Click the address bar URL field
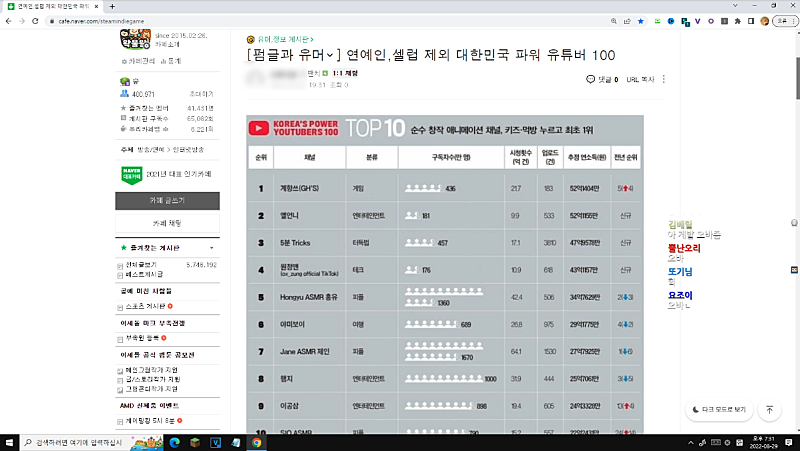The width and height of the screenshot is (800, 451). point(327,21)
